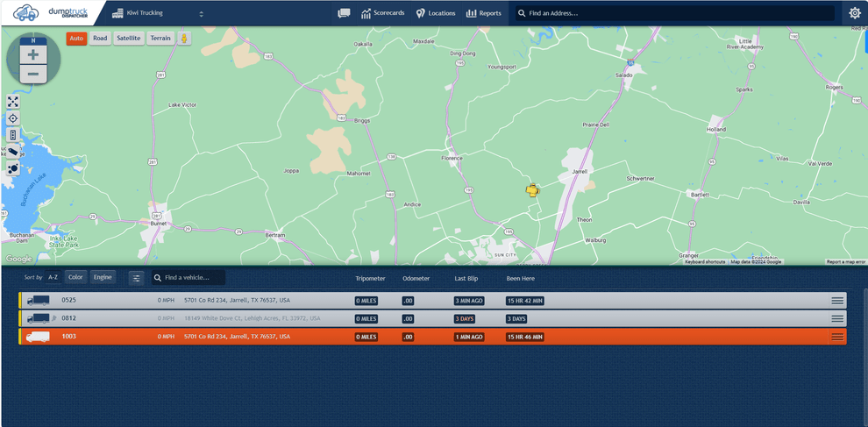The width and height of the screenshot is (868, 427).
Task: Open the Locations menu
Action: pos(436,13)
